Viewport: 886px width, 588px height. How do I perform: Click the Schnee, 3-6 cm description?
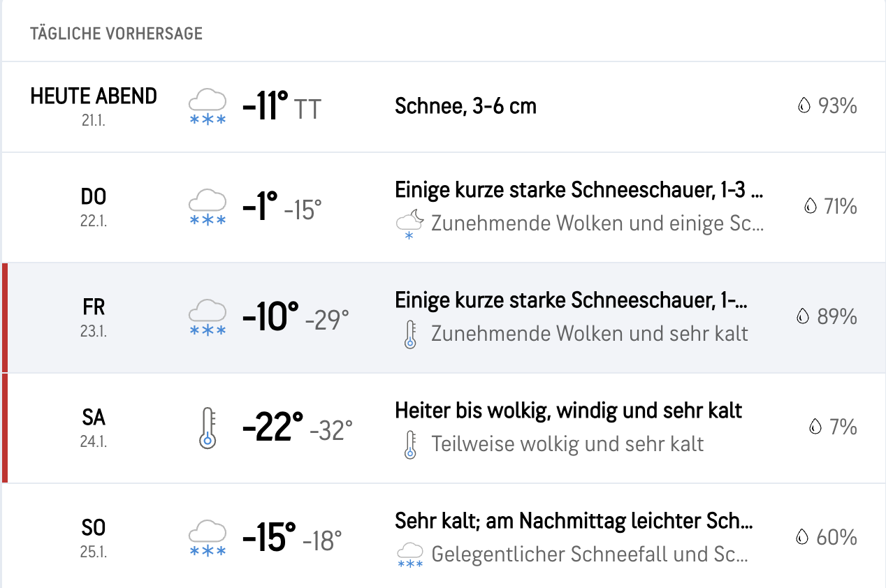coord(465,106)
